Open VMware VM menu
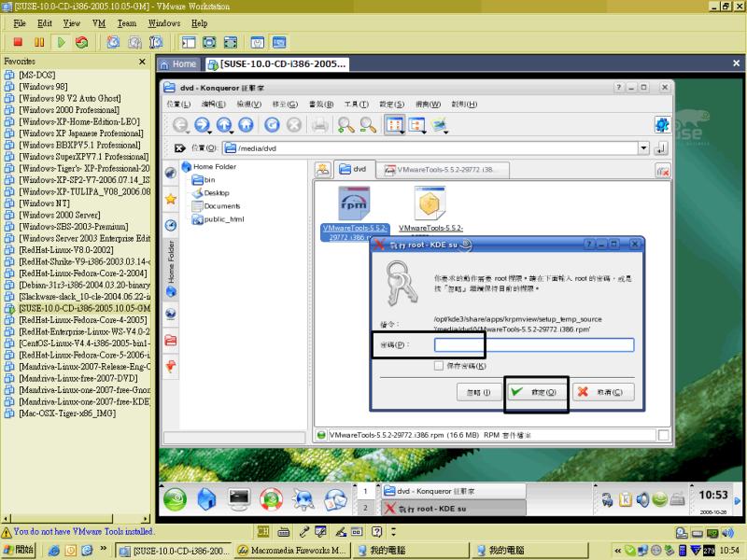 click(99, 23)
